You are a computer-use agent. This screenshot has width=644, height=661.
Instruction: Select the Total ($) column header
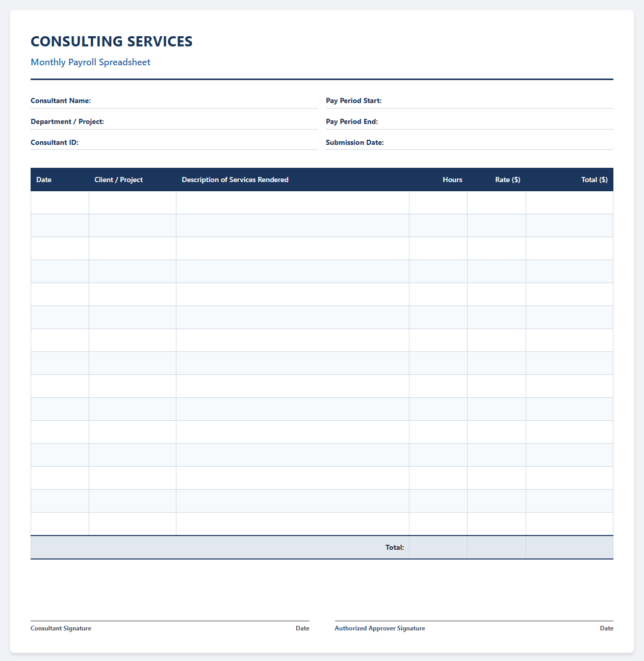[x=570, y=180]
